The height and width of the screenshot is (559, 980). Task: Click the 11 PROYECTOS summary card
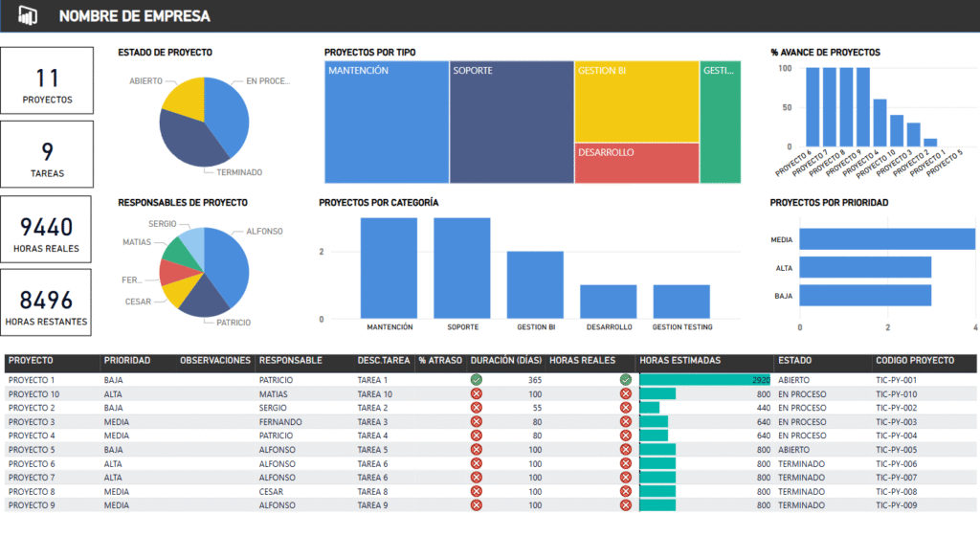pos(47,79)
